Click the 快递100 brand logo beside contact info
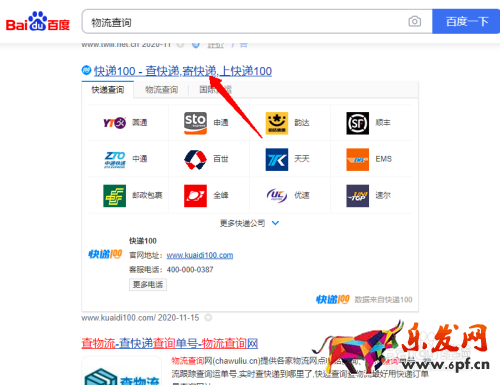 pos(105,254)
